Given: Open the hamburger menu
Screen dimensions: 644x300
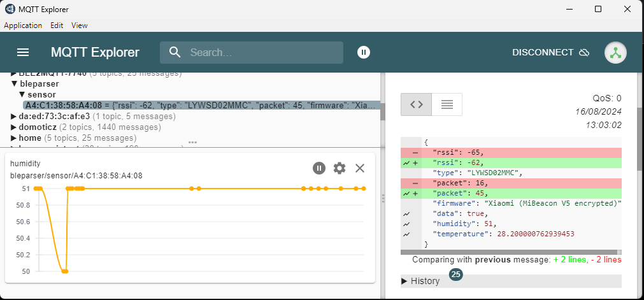Looking at the screenshot, I should tap(22, 52).
